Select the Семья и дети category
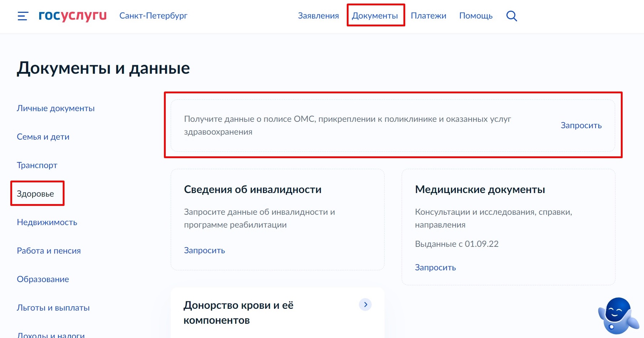 43,136
